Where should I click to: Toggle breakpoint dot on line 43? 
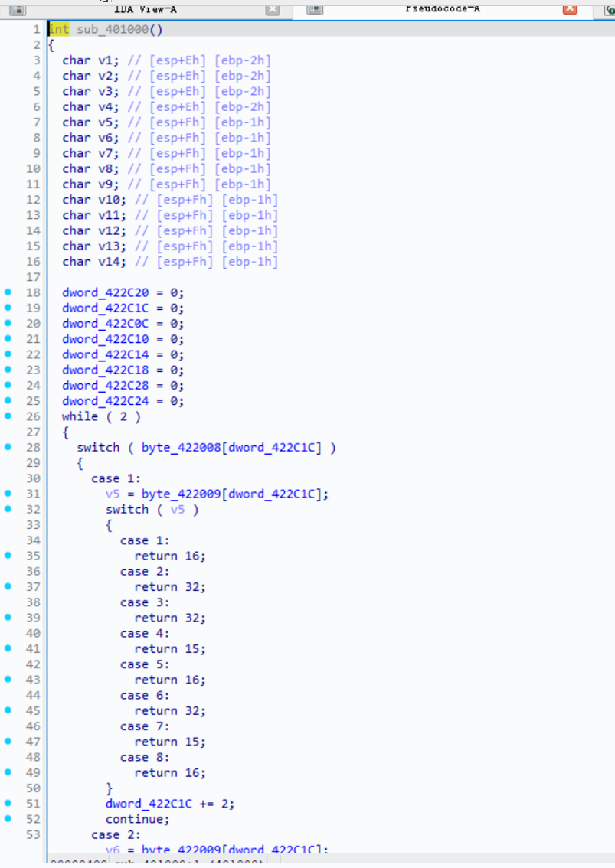point(8,679)
